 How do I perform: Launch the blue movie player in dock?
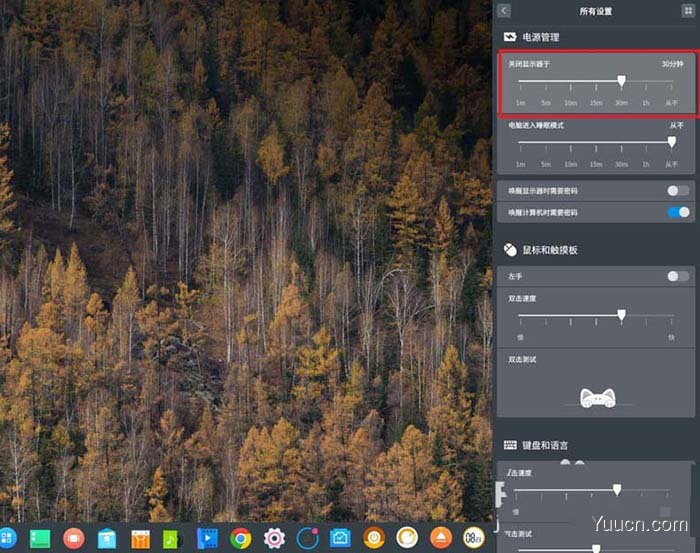click(207, 538)
